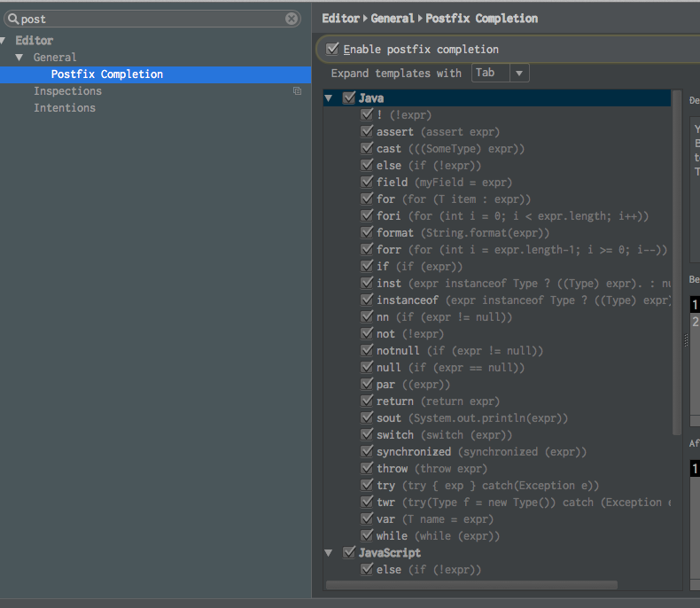Open the Expand templates with Tab dropdown
Image resolution: width=700 pixels, height=608 pixels.
click(501, 73)
